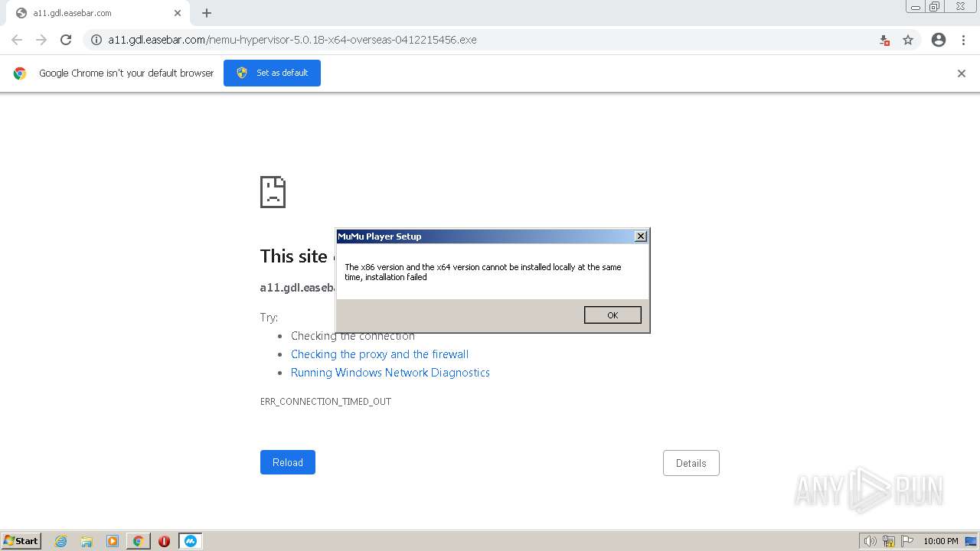
Task: Click the Chrome logo in notification bar
Action: tap(20, 73)
